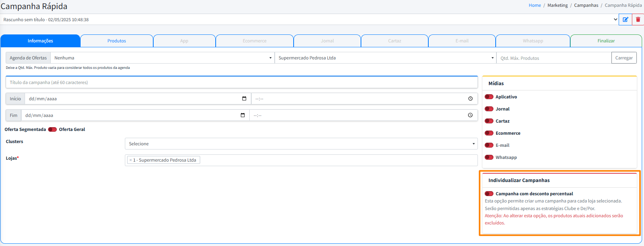Click the campaign title input field
Viewport: 644px width, 246px height.
coord(241,83)
